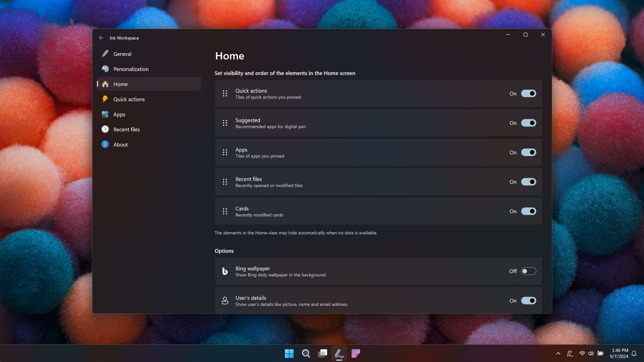Click the house icon next to Home
644x362 pixels.
105,84
